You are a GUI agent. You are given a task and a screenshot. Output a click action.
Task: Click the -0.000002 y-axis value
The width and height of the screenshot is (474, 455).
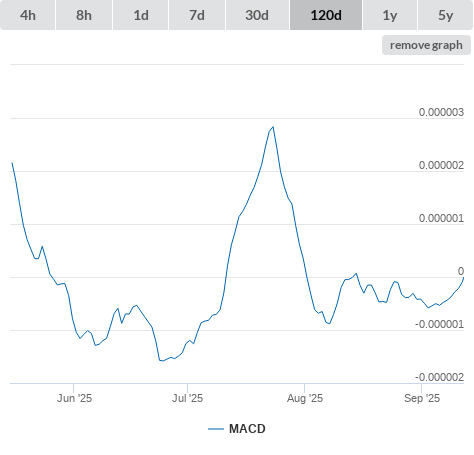[439, 377]
